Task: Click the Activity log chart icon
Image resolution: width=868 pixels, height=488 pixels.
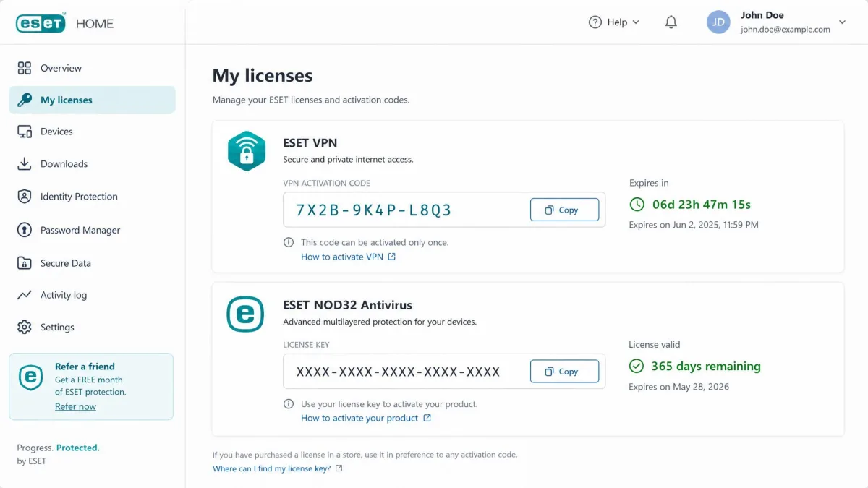Action: 25,295
